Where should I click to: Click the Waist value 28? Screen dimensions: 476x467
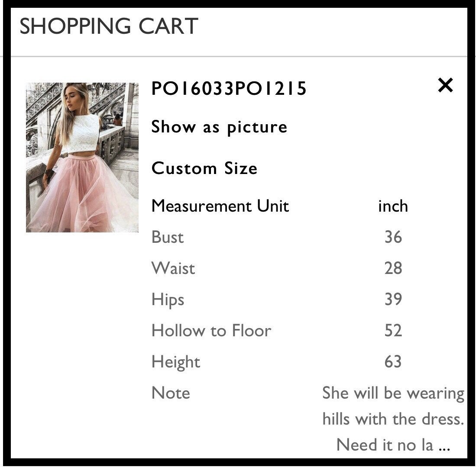(x=393, y=268)
